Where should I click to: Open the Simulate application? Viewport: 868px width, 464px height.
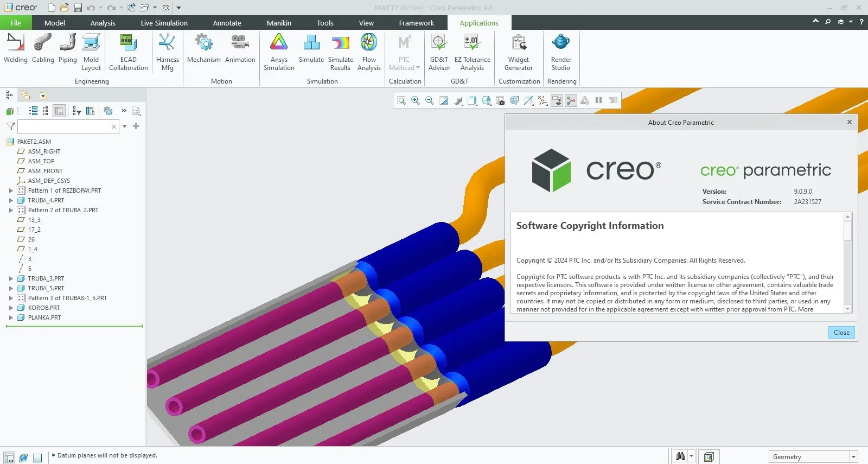pyautogui.click(x=311, y=49)
